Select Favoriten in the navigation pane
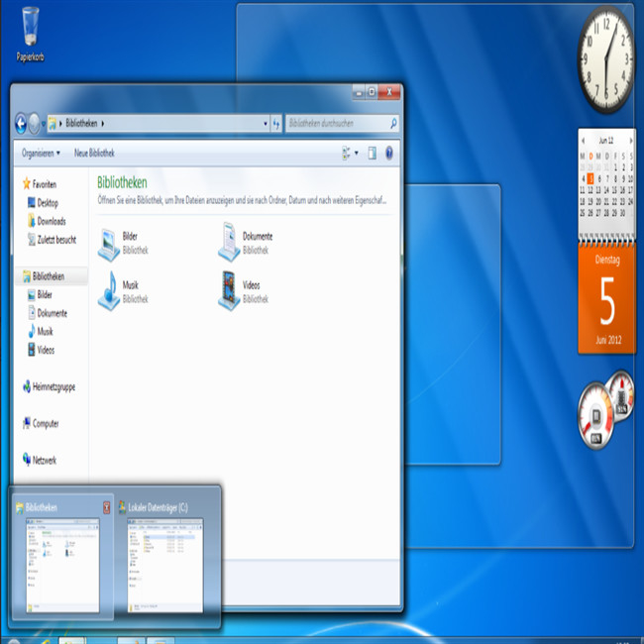This screenshot has height=644, width=644. 40,184
